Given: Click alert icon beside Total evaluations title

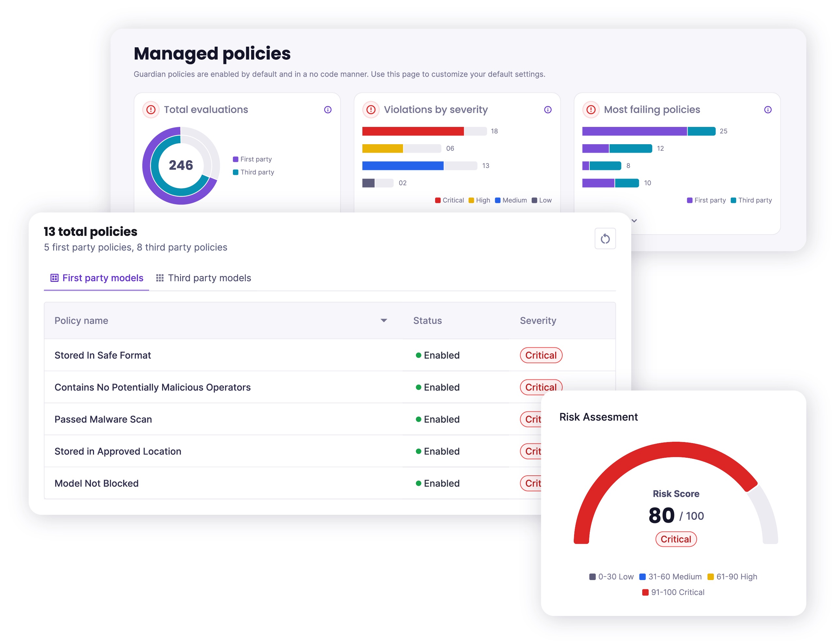Looking at the screenshot, I should (x=151, y=110).
